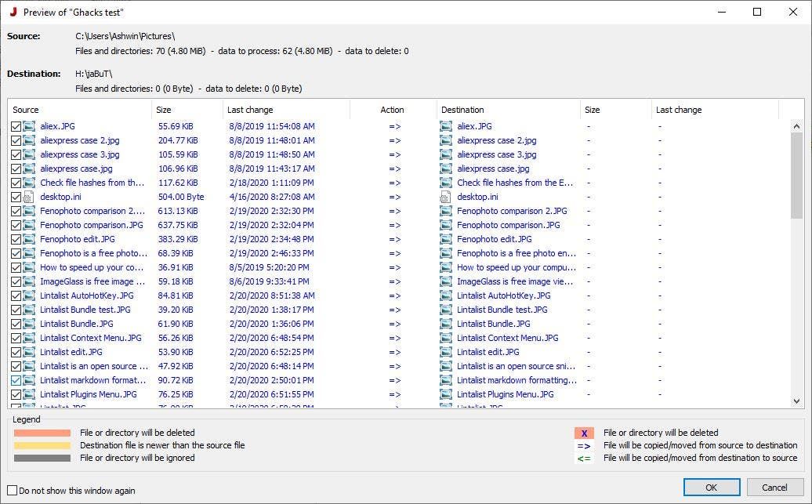Click destination icon of Lintalist Bundle.JPG
Screen dimensions: 812x504
tap(445, 324)
